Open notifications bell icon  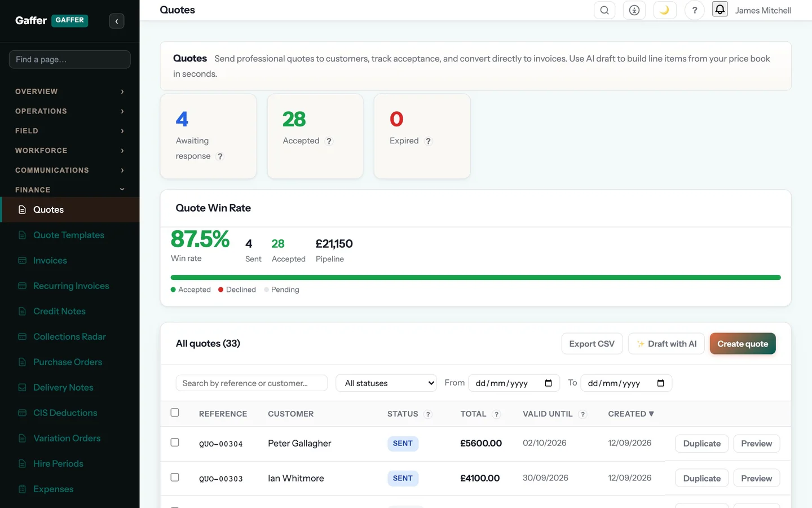[720, 9]
